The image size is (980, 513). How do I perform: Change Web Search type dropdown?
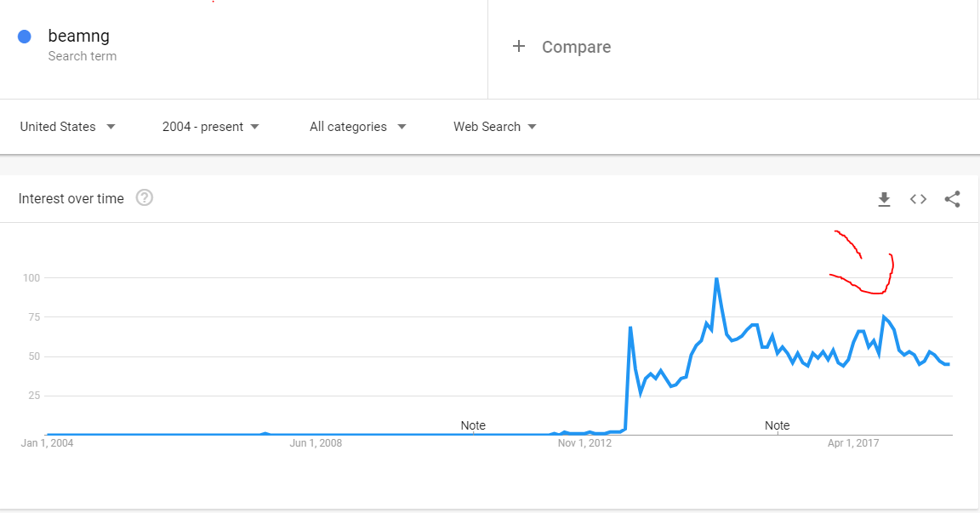pos(494,127)
